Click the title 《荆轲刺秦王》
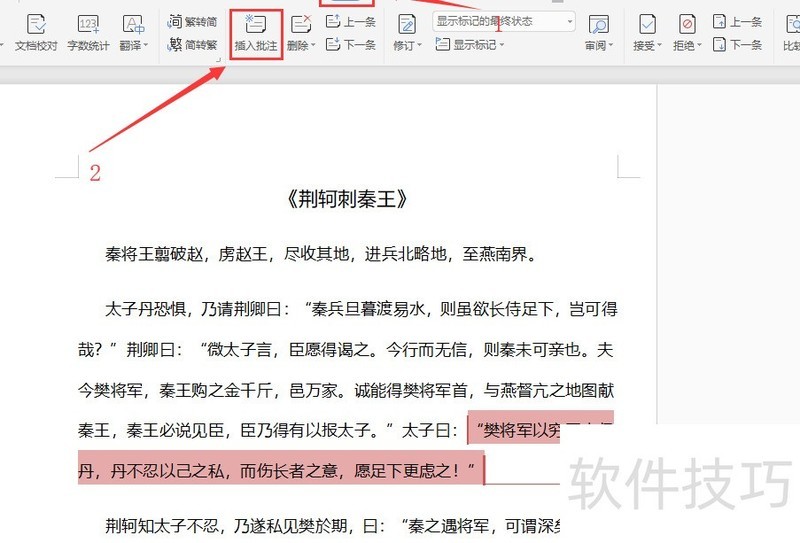Image resolution: width=800 pixels, height=543 pixels. [x=347, y=200]
